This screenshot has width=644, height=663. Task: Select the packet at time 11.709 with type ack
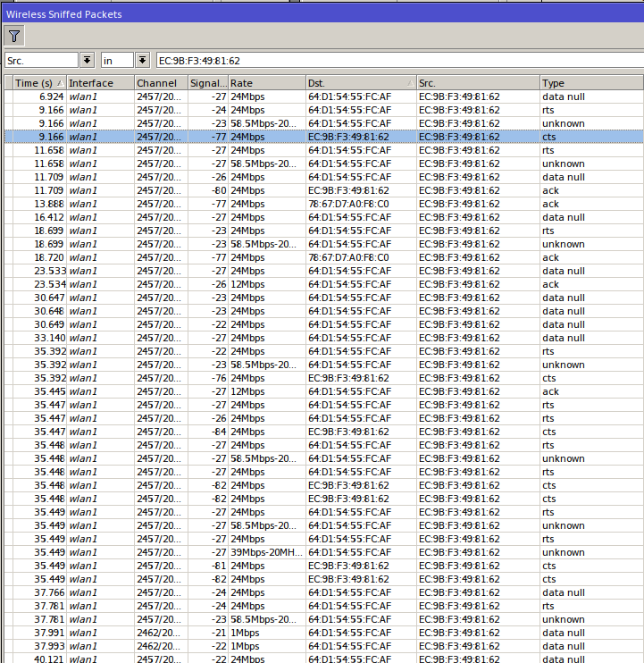pyautogui.click(x=324, y=190)
